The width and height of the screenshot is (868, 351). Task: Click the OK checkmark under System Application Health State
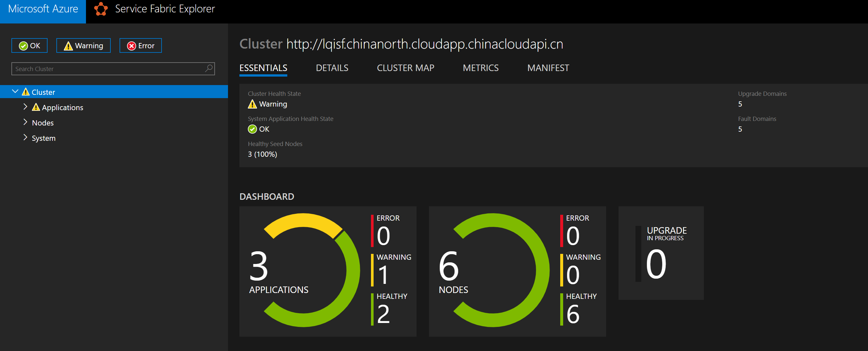[x=252, y=129]
